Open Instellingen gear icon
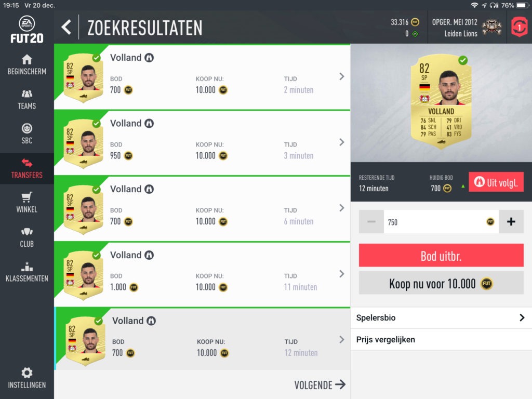Image resolution: width=532 pixels, height=399 pixels. (x=27, y=373)
